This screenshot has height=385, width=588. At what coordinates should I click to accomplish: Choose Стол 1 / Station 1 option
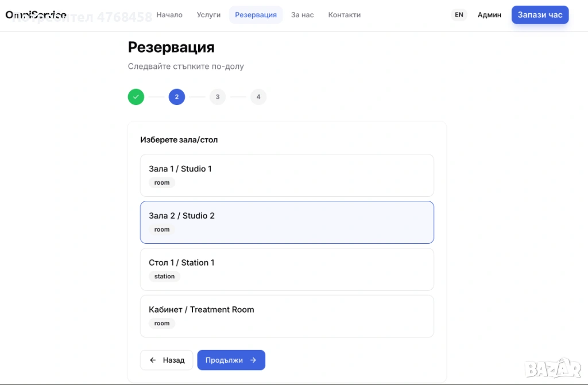point(287,269)
